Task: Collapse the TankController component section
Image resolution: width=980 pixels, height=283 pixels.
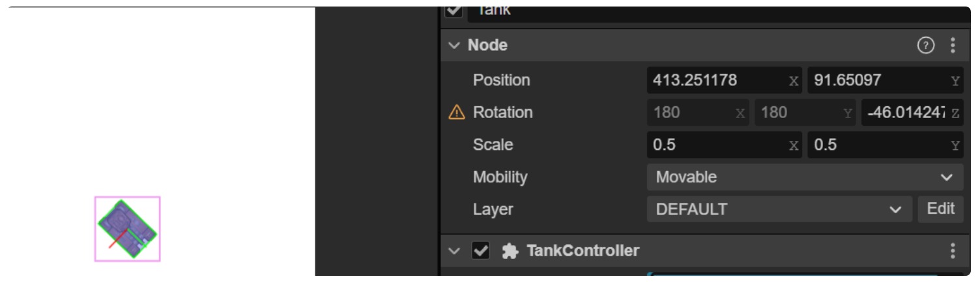Action: [x=454, y=251]
